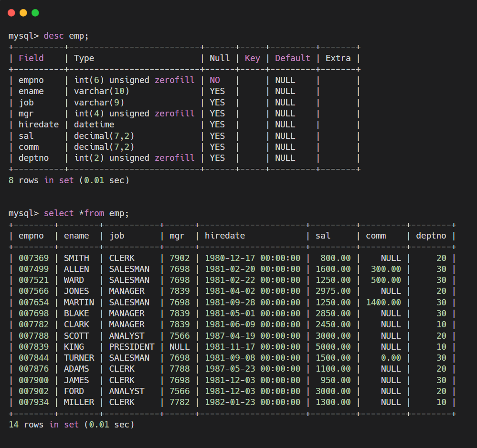
Task: Click the yellow minimize window button
Action: tap(23, 13)
